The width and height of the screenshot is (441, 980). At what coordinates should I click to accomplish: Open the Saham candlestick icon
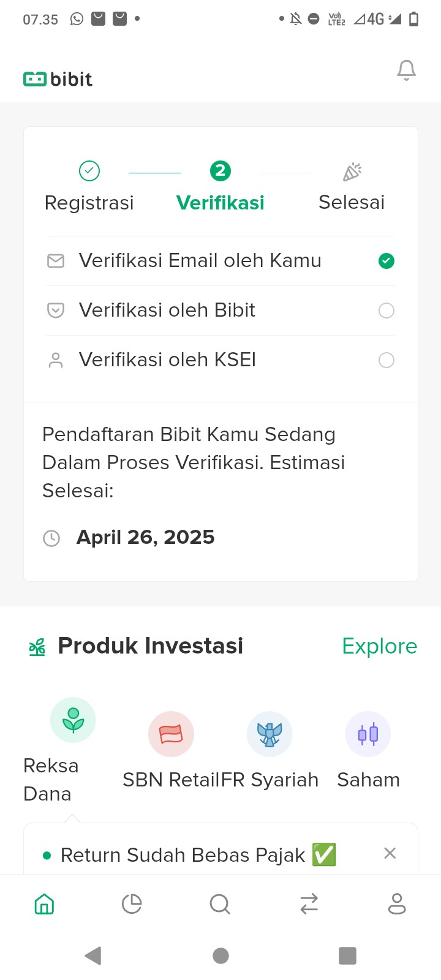[368, 734]
